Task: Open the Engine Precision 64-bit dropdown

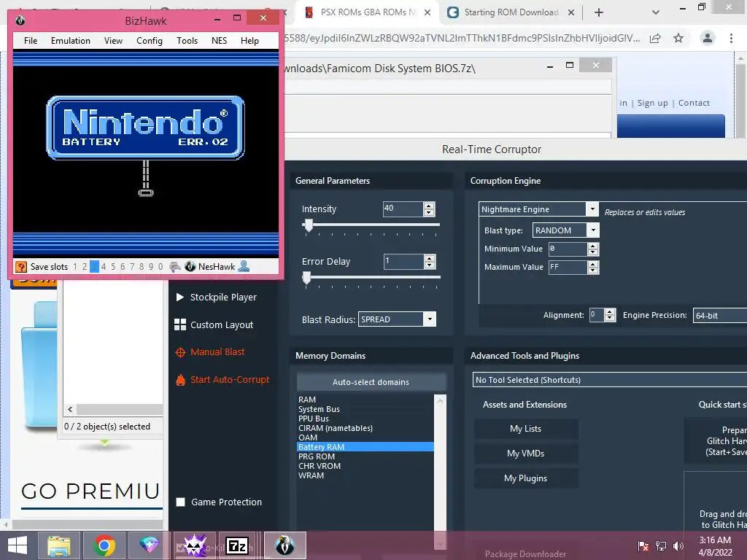Action: (x=719, y=315)
